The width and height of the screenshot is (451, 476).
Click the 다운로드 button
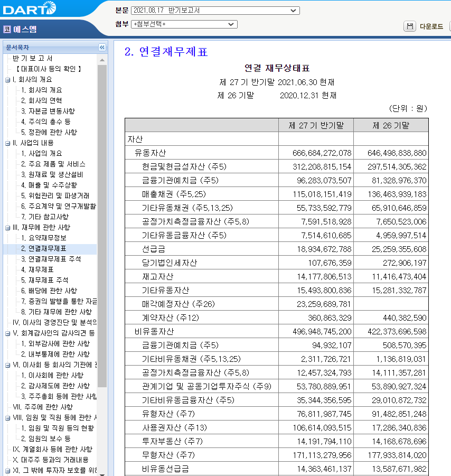pos(431,26)
